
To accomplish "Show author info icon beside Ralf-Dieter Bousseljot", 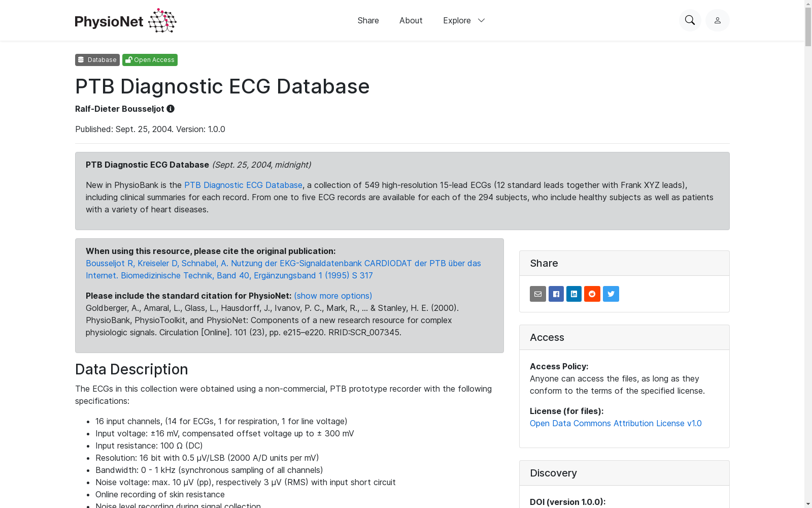I will (x=171, y=109).
